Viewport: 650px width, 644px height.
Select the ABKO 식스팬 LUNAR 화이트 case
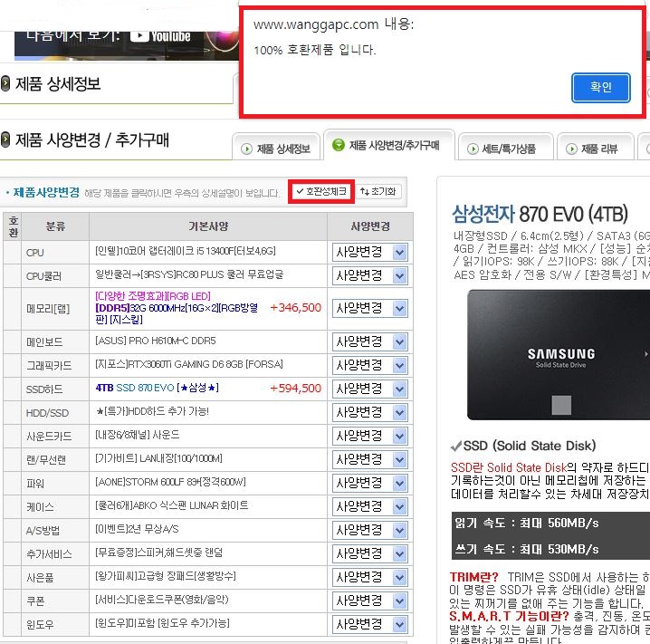pyautogui.click(x=172, y=505)
